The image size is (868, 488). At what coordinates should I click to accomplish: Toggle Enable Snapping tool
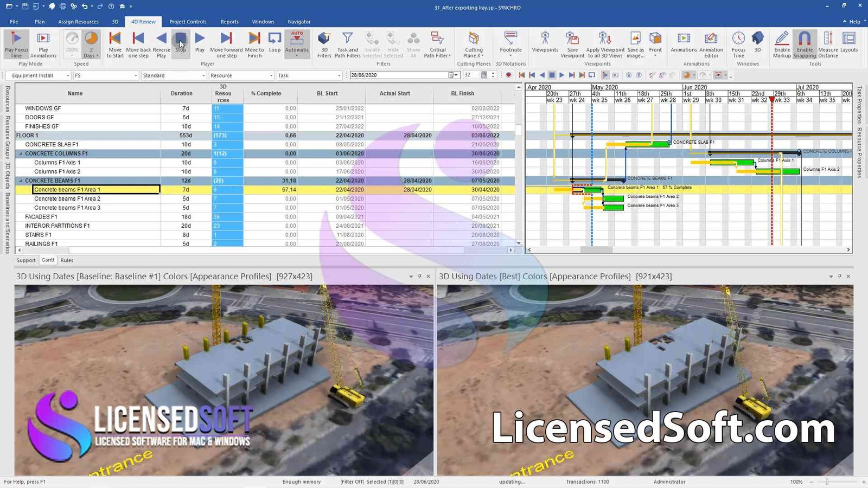pyautogui.click(x=805, y=44)
